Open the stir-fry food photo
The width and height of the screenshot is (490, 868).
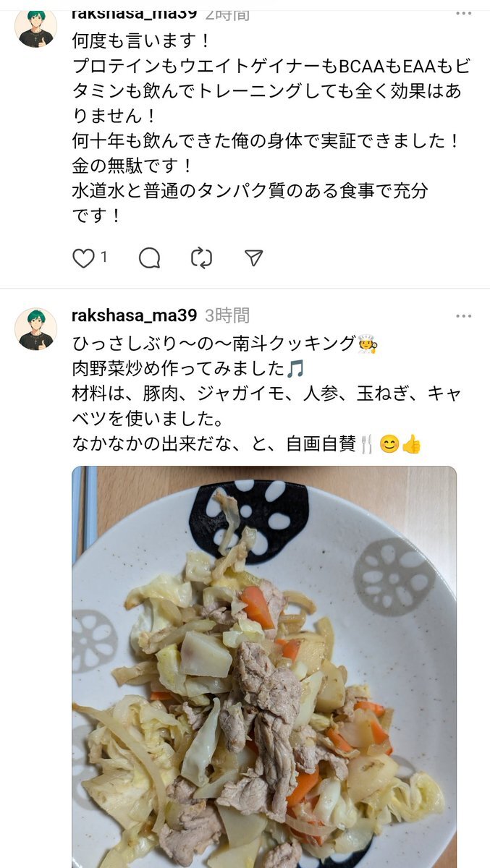[x=264, y=667]
